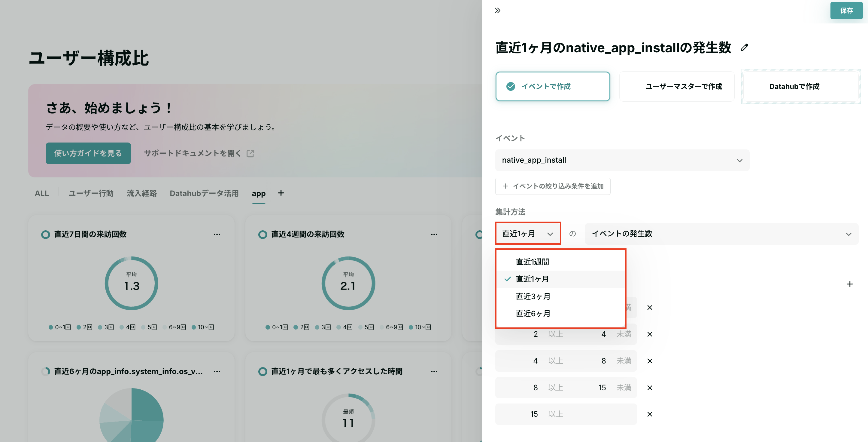The width and height of the screenshot is (868, 442).
Task: Switch to ユーザー行動 tab
Action: tap(91, 193)
